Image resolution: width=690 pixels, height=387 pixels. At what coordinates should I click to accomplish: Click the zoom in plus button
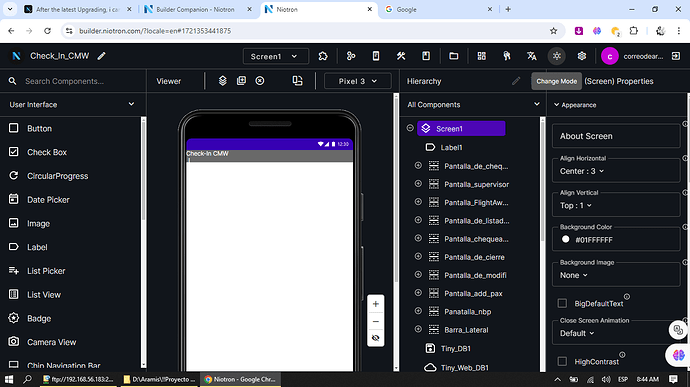coord(375,304)
